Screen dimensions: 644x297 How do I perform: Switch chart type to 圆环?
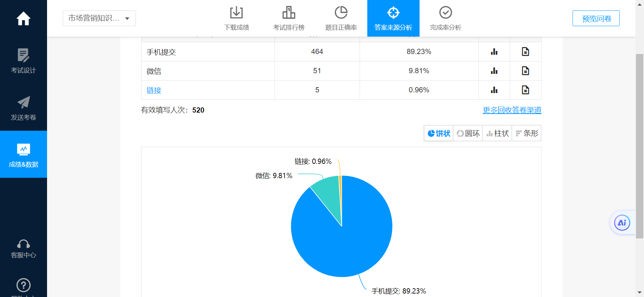(468, 134)
